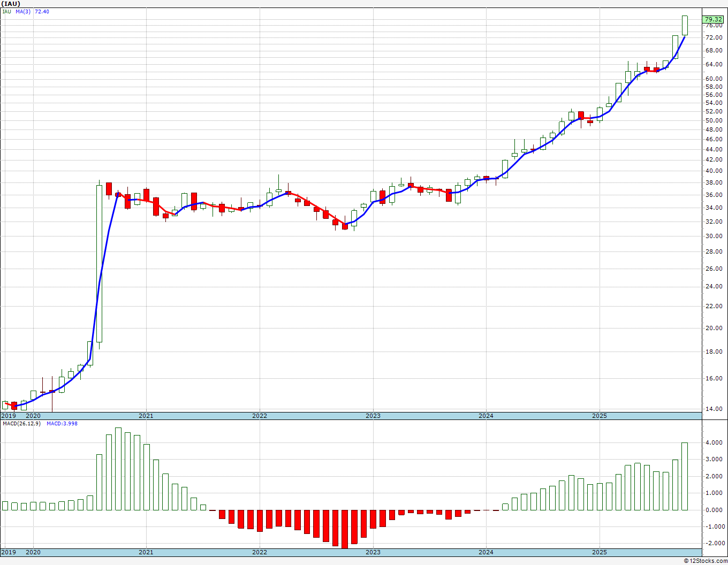This screenshot has height=565, width=728.
Task: Click the MACD(26,12,9) indicator label
Action: (21, 424)
